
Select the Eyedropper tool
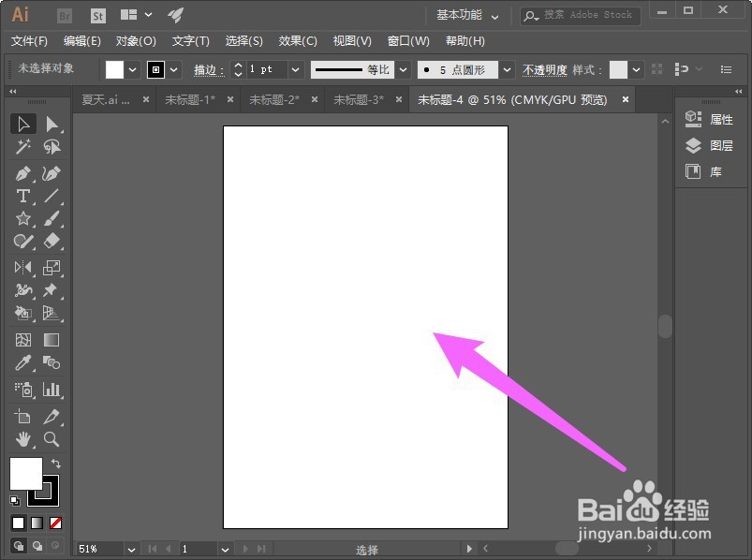pyautogui.click(x=23, y=362)
